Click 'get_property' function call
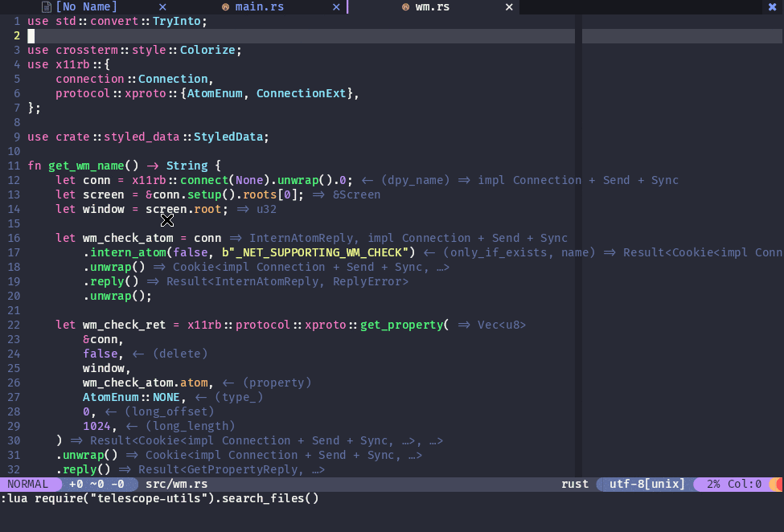Screen dimensions: 784x532 coord(401,325)
